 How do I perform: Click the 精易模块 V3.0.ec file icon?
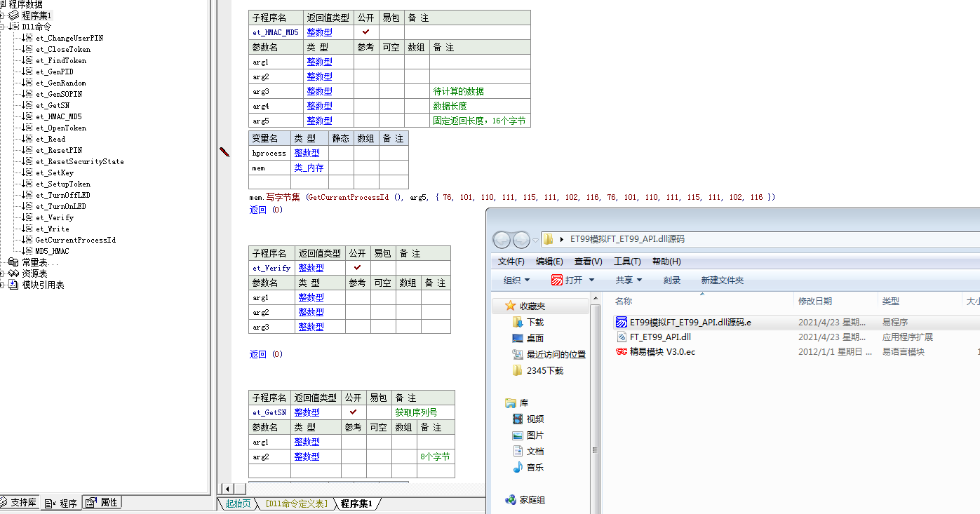pyautogui.click(x=622, y=352)
